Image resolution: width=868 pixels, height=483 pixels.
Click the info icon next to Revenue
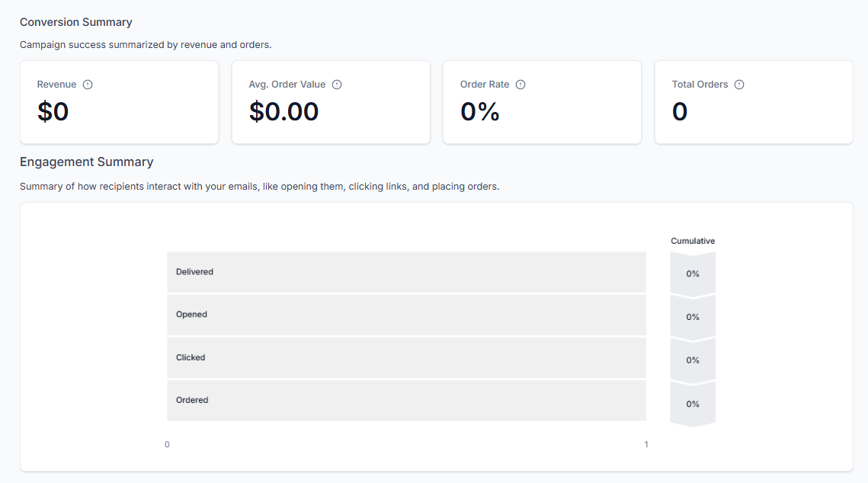(88, 85)
